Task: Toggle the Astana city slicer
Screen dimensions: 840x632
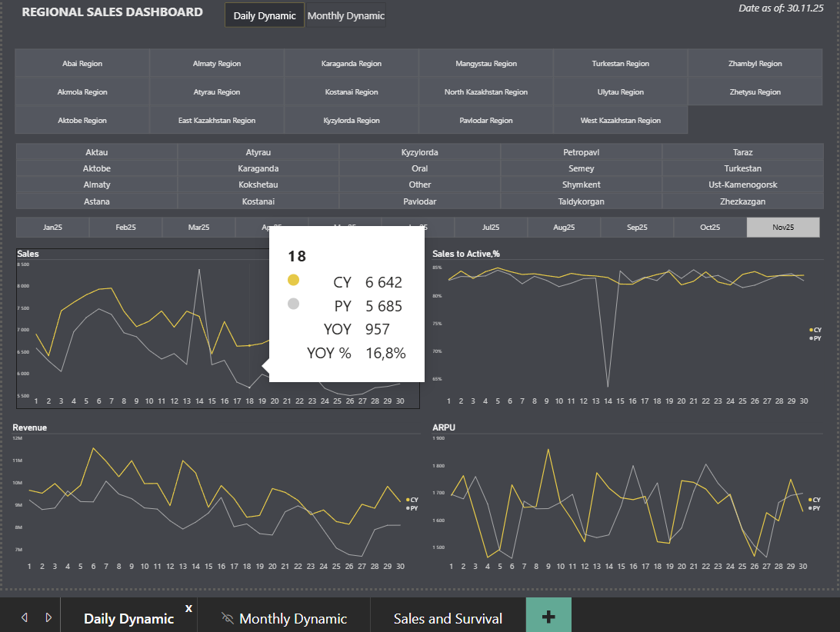Action: click(x=96, y=201)
